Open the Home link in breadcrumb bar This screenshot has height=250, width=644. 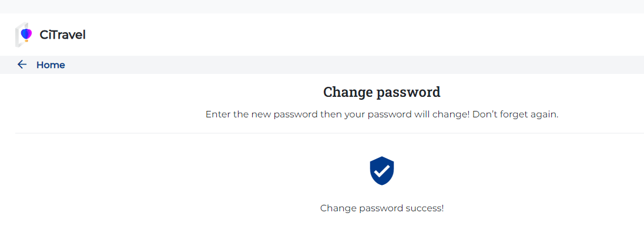(x=51, y=65)
